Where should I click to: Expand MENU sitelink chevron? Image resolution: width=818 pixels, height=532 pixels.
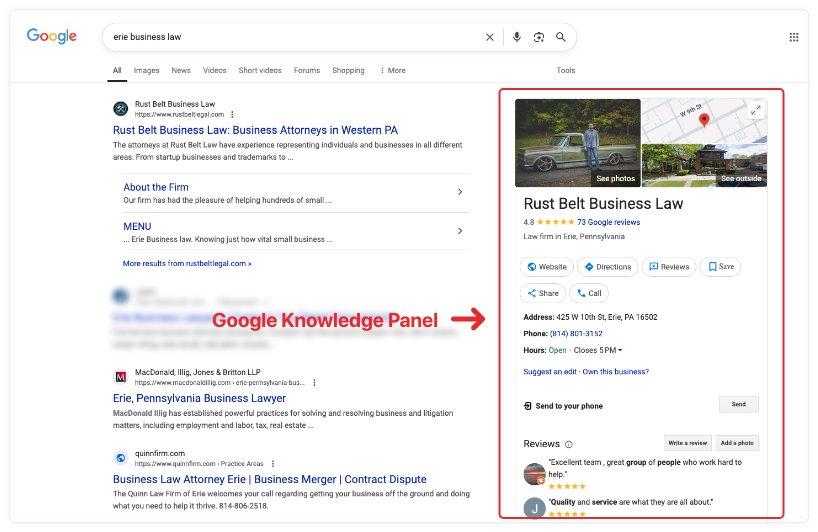point(460,231)
